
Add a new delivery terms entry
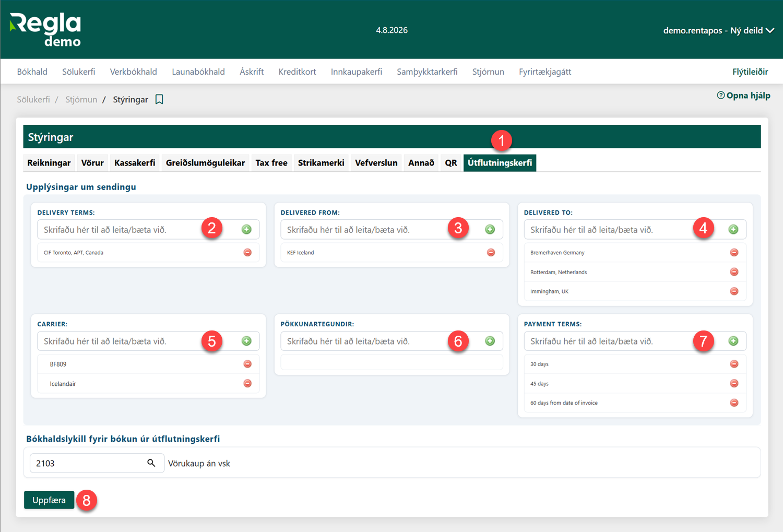point(247,229)
